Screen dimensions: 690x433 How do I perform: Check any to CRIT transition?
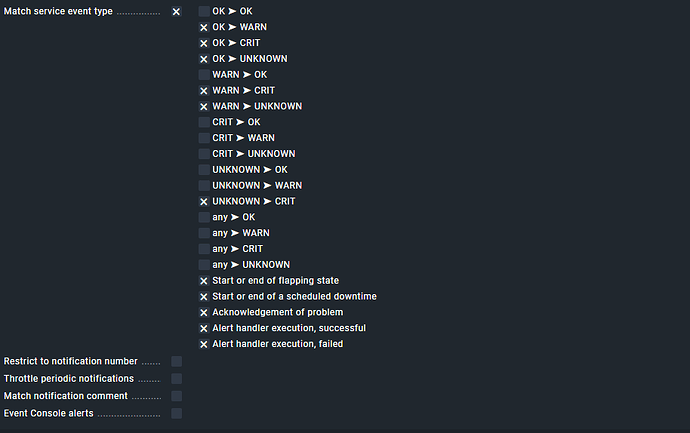204,249
